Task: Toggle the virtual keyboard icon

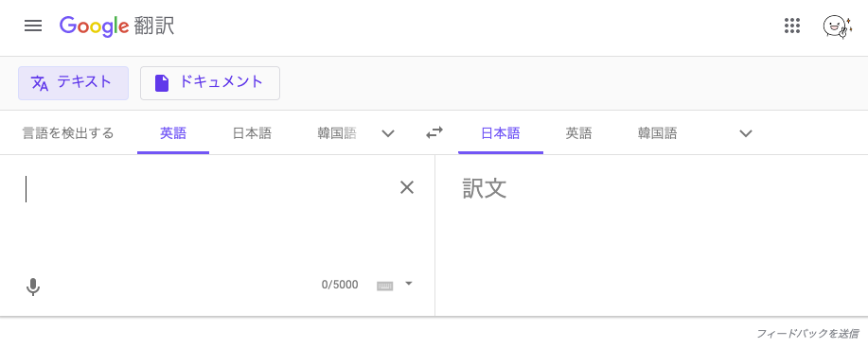Action: point(385,286)
